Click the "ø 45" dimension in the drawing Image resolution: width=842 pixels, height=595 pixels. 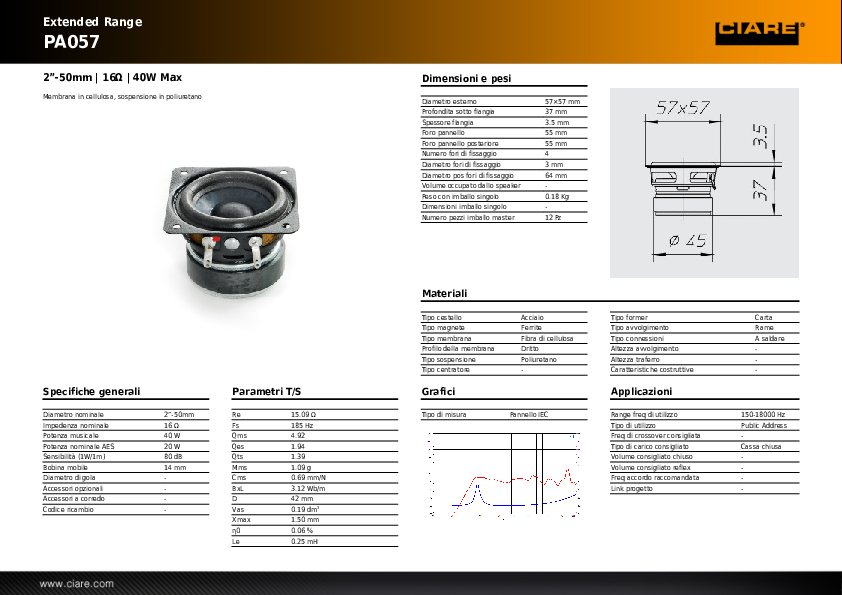click(687, 241)
